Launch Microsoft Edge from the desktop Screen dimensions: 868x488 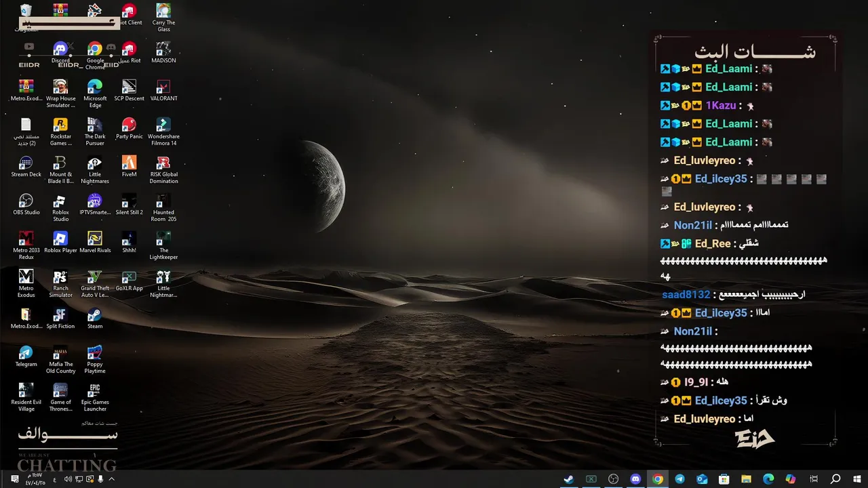(x=95, y=94)
